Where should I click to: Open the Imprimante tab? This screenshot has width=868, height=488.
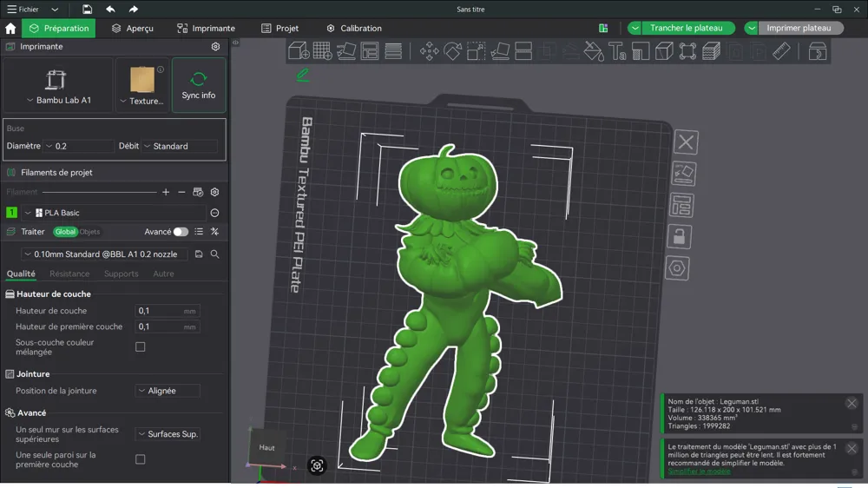(206, 29)
